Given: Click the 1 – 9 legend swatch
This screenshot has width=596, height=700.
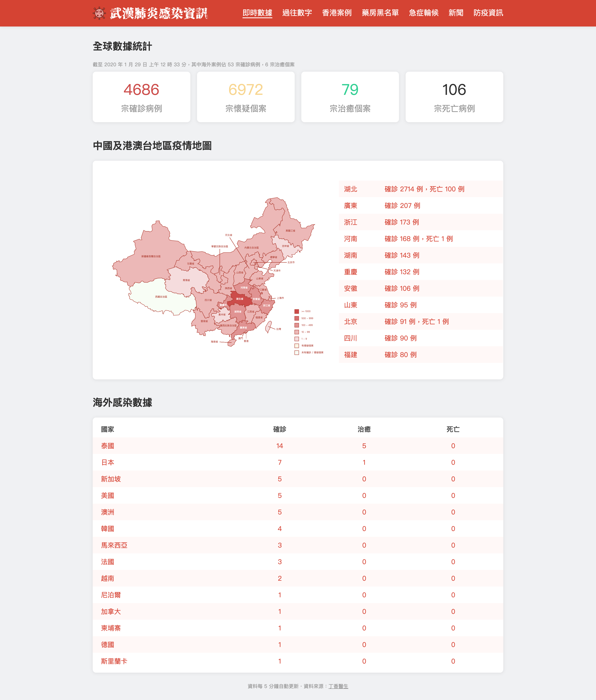Looking at the screenshot, I should [297, 339].
